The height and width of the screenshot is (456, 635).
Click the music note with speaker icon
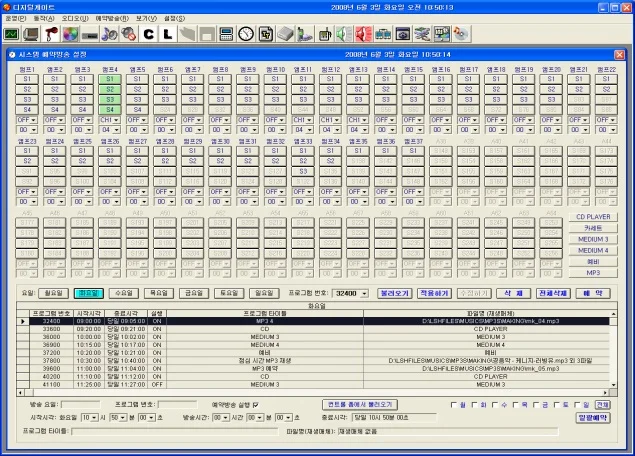coord(109,34)
